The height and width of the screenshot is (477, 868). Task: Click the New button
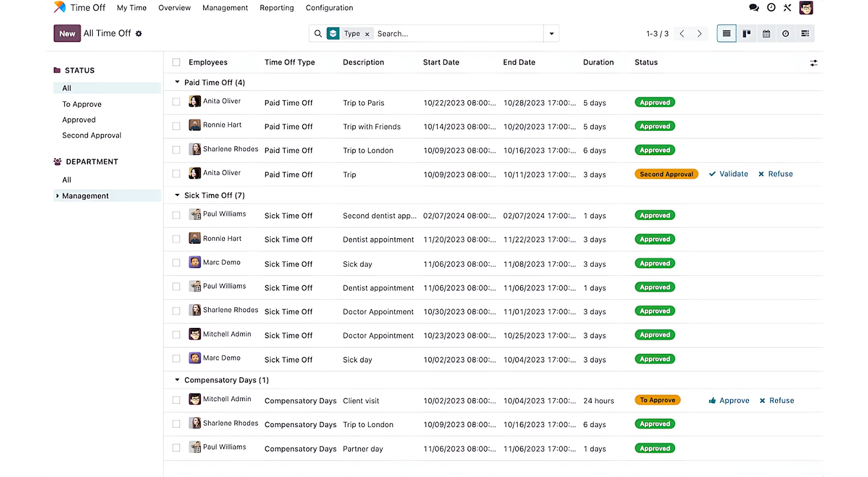pyautogui.click(x=67, y=33)
